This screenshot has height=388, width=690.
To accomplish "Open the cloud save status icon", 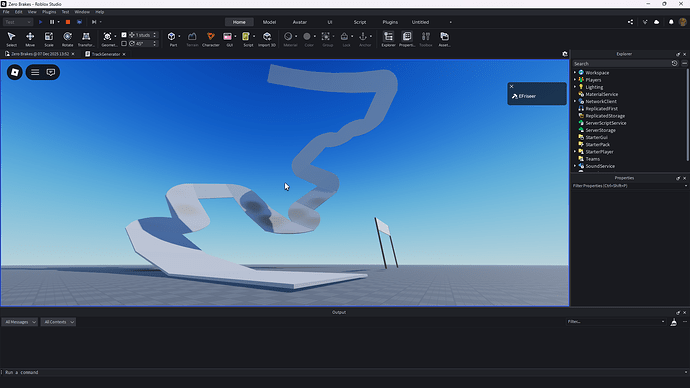I will [657, 22].
